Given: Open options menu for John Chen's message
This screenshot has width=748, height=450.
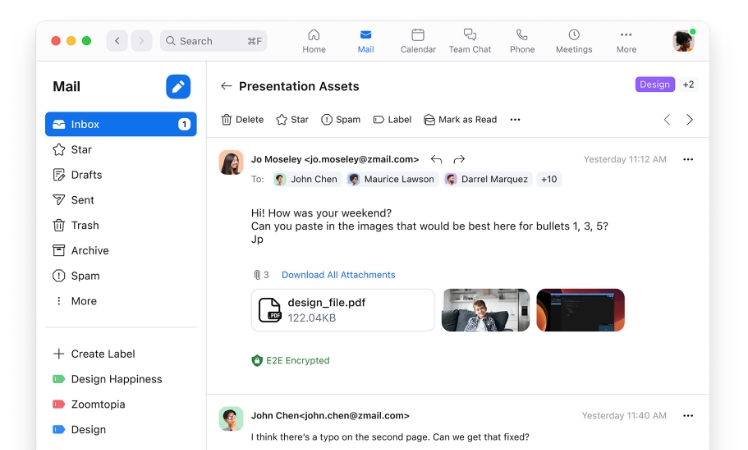Looking at the screenshot, I should 687,415.
